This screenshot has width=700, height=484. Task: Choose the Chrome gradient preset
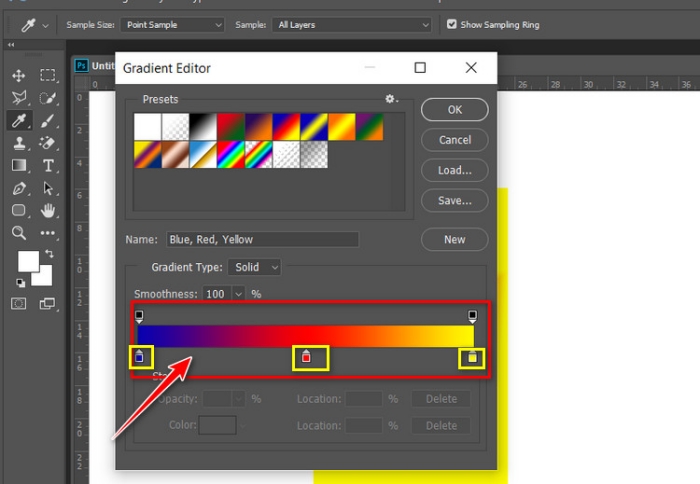point(203,154)
